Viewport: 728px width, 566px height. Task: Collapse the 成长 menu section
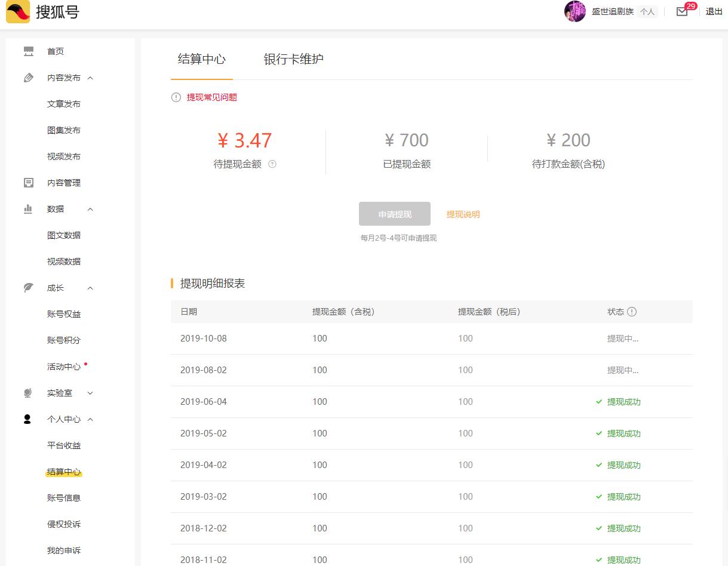click(x=90, y=288)
